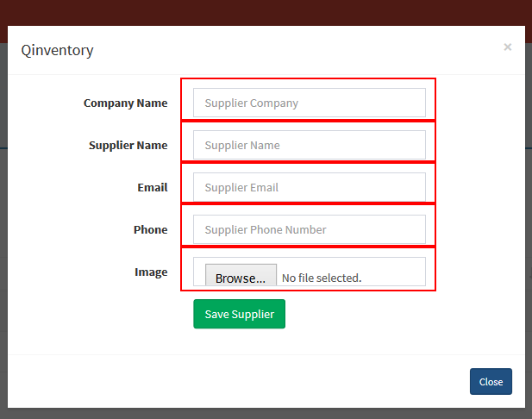Click the Supplier Company input field

[309, 103]
